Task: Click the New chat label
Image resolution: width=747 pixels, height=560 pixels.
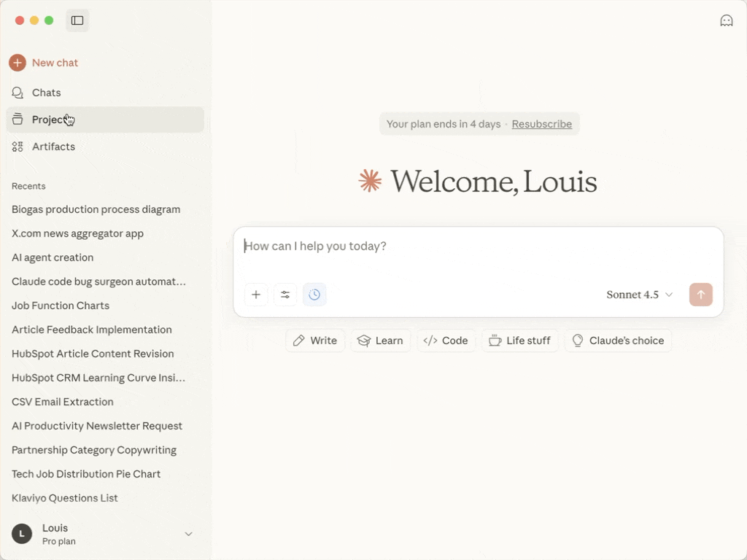Action: [55, 63]
